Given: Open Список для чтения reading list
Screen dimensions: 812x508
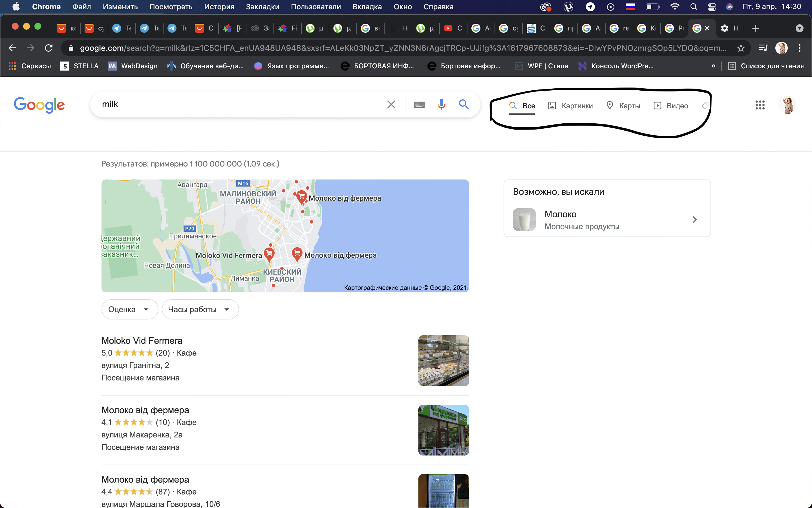Looking at the screenshot, I should point(765,66).
